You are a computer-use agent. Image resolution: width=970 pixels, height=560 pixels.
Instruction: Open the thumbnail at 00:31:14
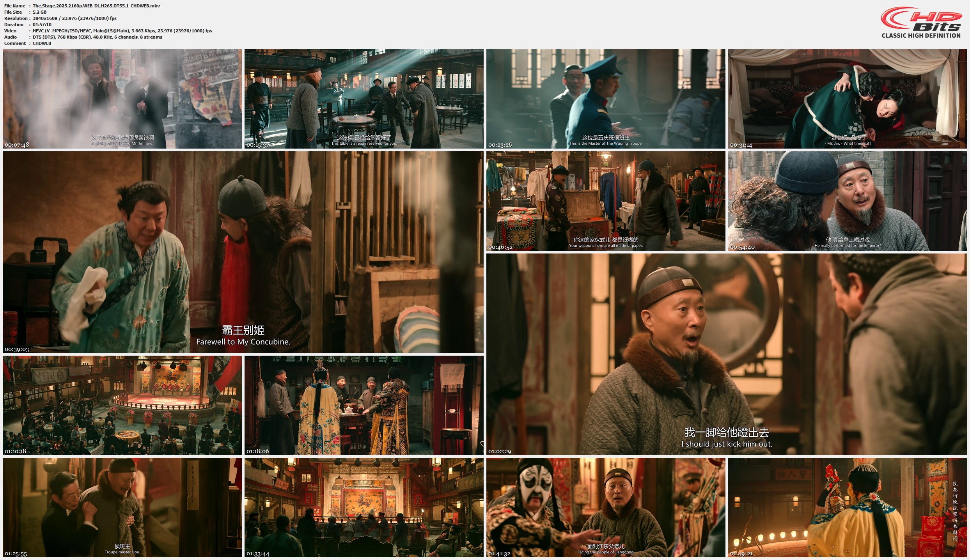point(848,99)
